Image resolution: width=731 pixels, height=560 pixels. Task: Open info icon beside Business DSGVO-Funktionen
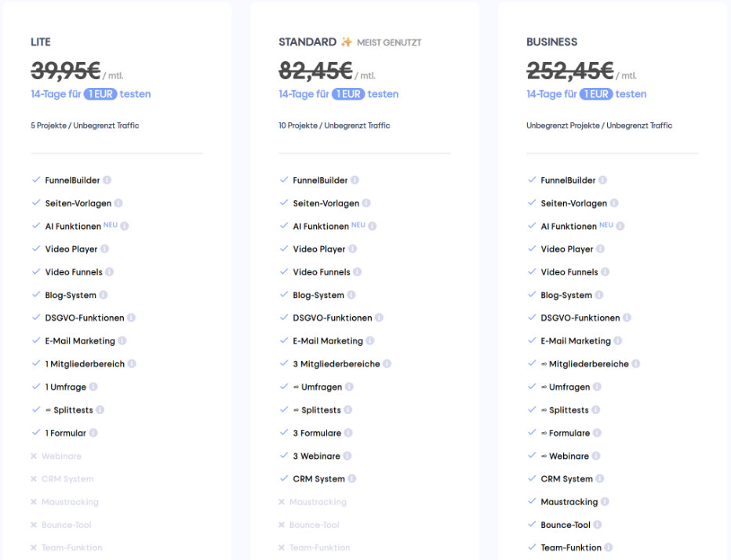tap(627, 318)
